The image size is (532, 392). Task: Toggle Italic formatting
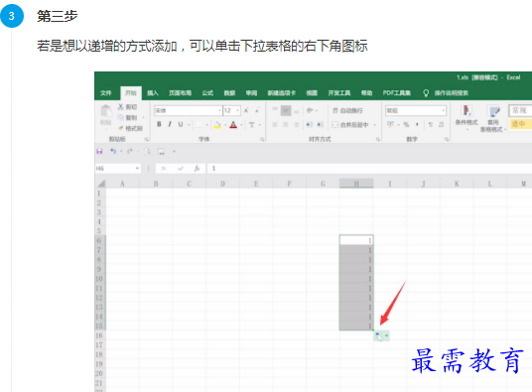[x=170, y=124]
